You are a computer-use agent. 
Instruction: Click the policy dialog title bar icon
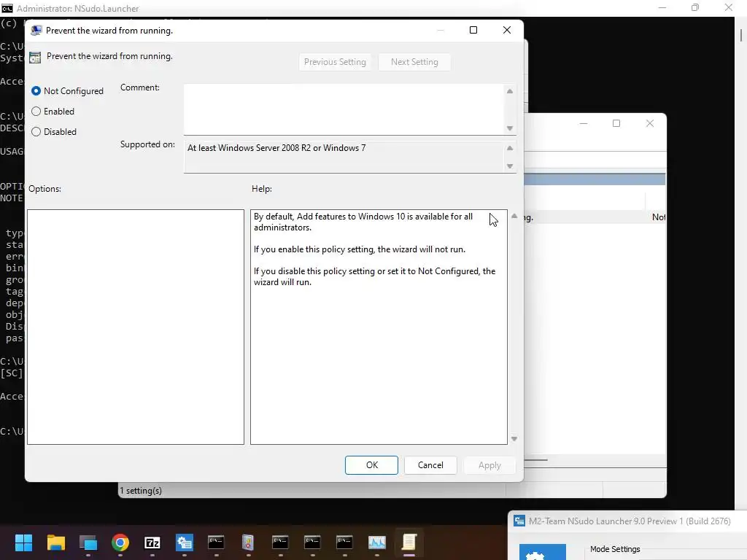36,31
